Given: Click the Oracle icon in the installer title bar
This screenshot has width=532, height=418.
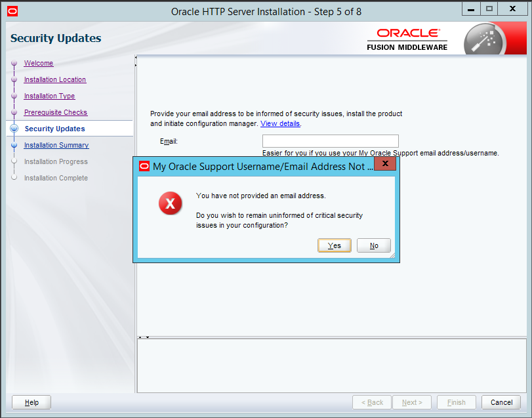Looking at the screenshot, I should point(12,11).
